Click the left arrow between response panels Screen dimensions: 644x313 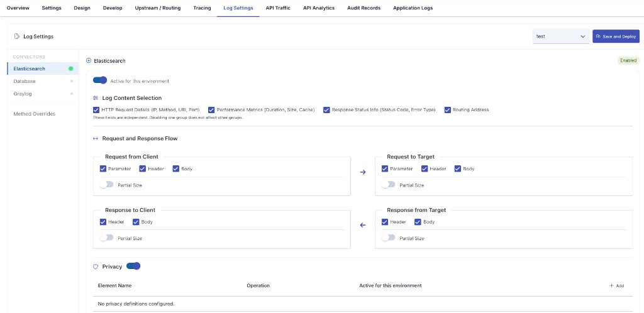[x=363, y=225]
